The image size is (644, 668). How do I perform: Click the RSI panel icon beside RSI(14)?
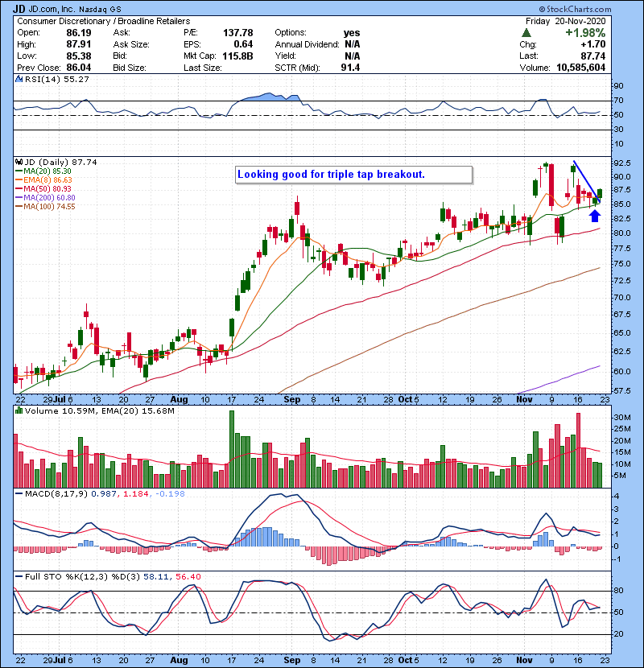click(x=19, y=79)
